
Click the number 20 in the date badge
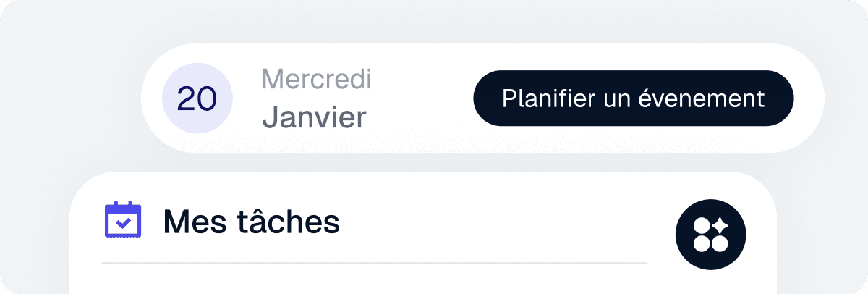click(x=197, y=100)
